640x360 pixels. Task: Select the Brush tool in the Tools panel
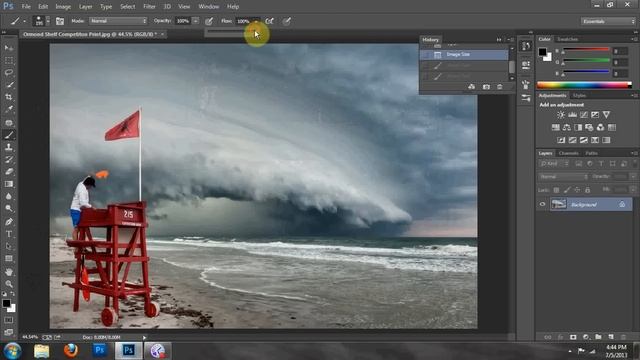(9, 135)
